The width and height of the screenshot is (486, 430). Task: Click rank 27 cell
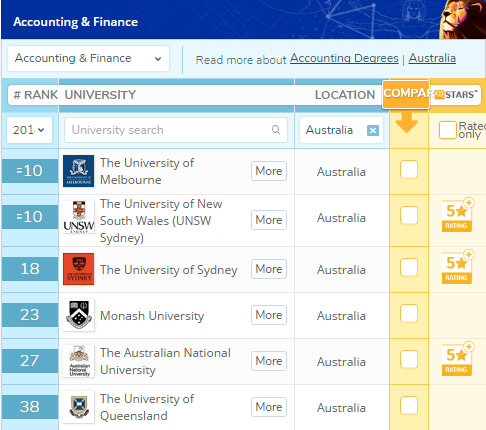click(30, 361)
